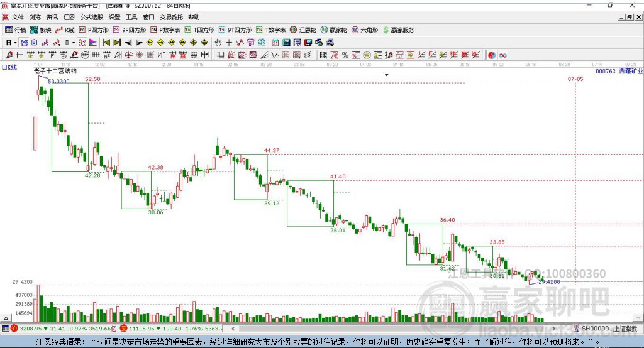
Task: Click the minus button at volume pane right
Action: [638, 318]
